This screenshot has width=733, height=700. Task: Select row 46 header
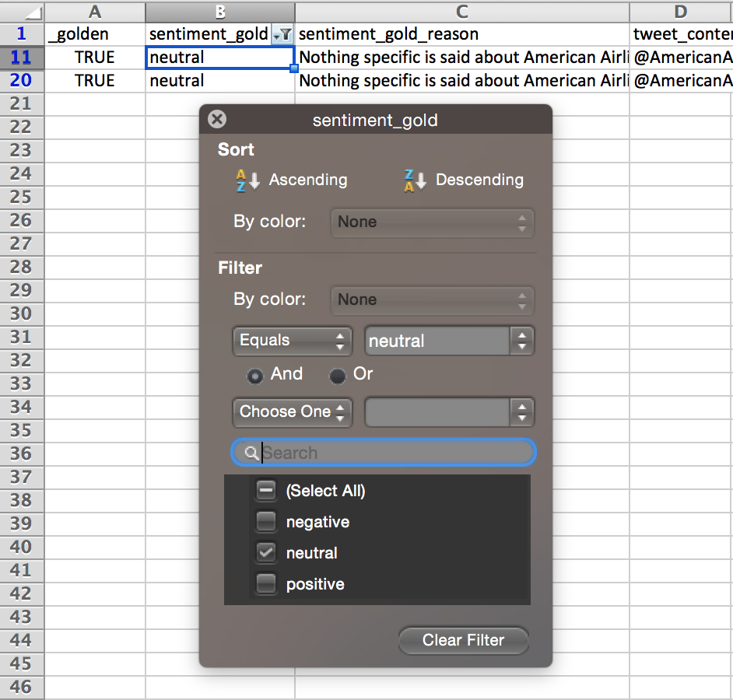click(x=22, y=688)
